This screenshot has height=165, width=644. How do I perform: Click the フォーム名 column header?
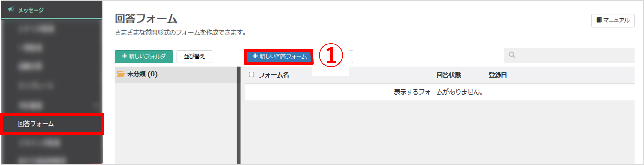tap(274, 75)
